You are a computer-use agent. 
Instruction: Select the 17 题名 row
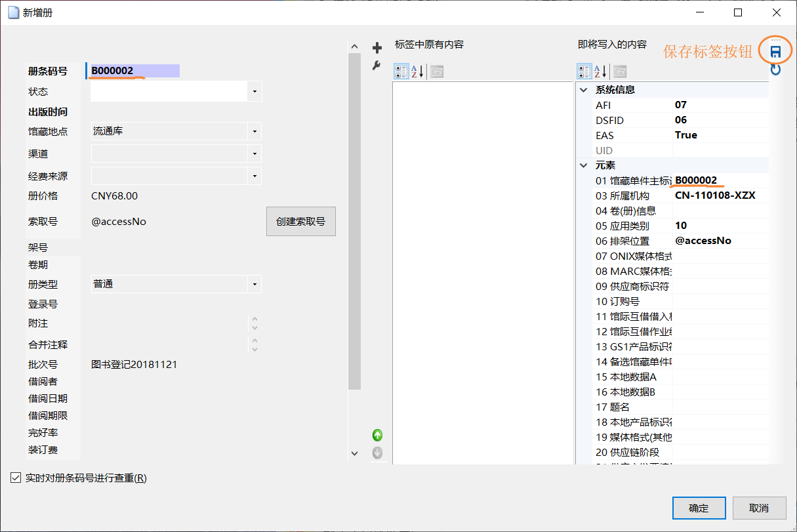click(x=681, y=407)
